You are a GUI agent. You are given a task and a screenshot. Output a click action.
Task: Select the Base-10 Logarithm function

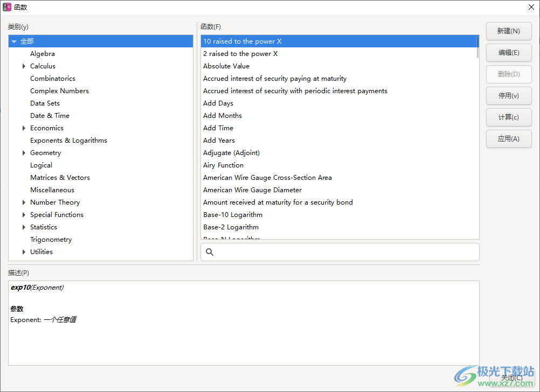[233, 215]
